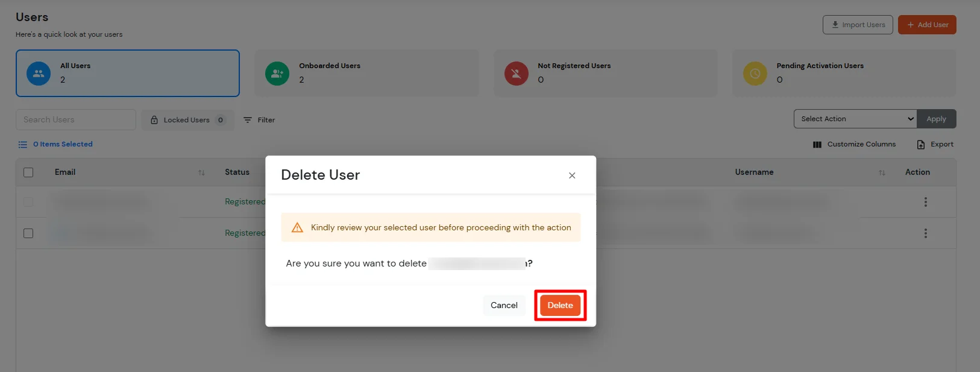Click the Not Registered Users red icon
Image resolution: width=980 pixels, height=372 pixels.
517,74
